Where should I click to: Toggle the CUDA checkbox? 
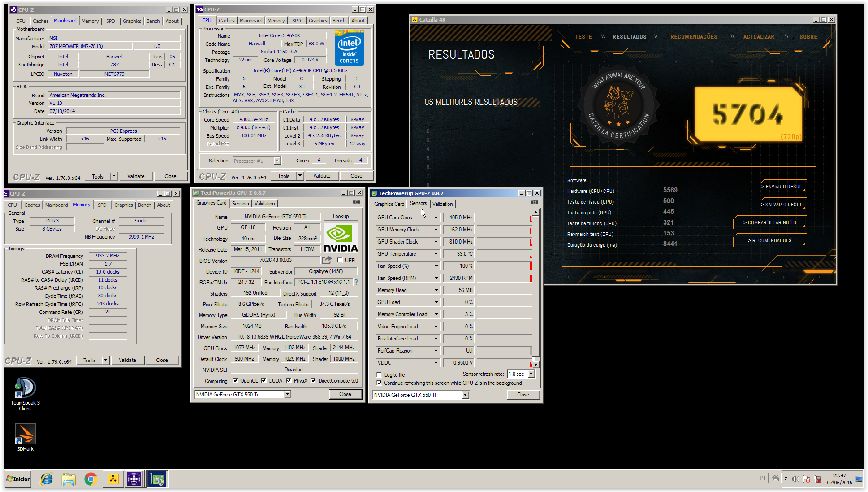(x=263, y=381)
